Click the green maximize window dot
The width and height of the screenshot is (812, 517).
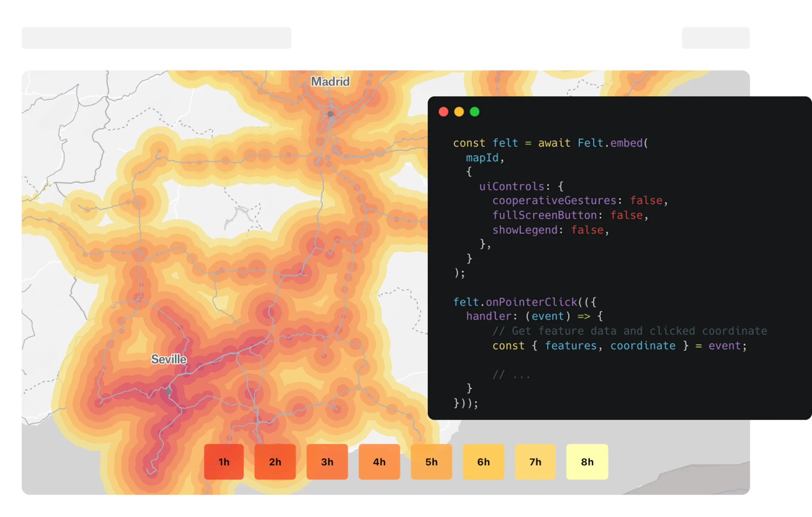[474, 112]
